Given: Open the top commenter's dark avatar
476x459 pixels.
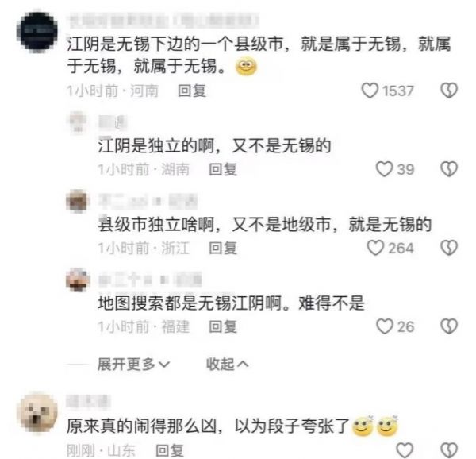Looking at the screenshot, I should point(37,32).
